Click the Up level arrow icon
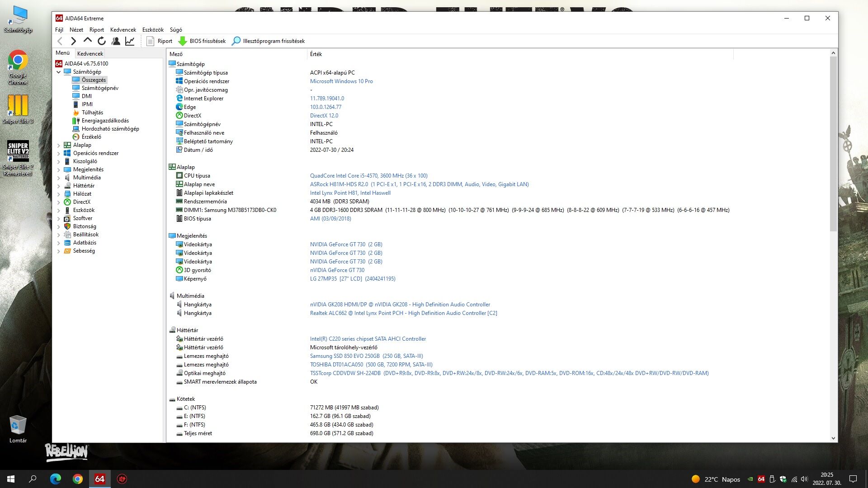Viewport: 868px width, 488px height. [88, 41]
